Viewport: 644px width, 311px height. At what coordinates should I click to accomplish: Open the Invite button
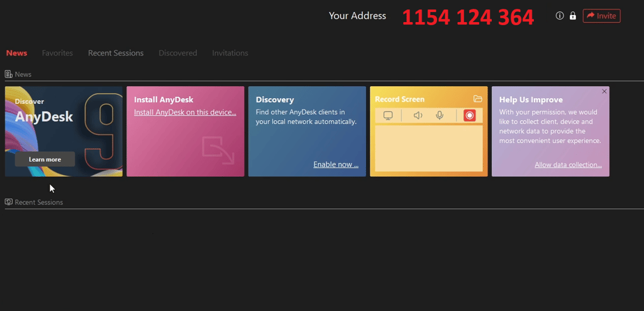tap(601, 16)
